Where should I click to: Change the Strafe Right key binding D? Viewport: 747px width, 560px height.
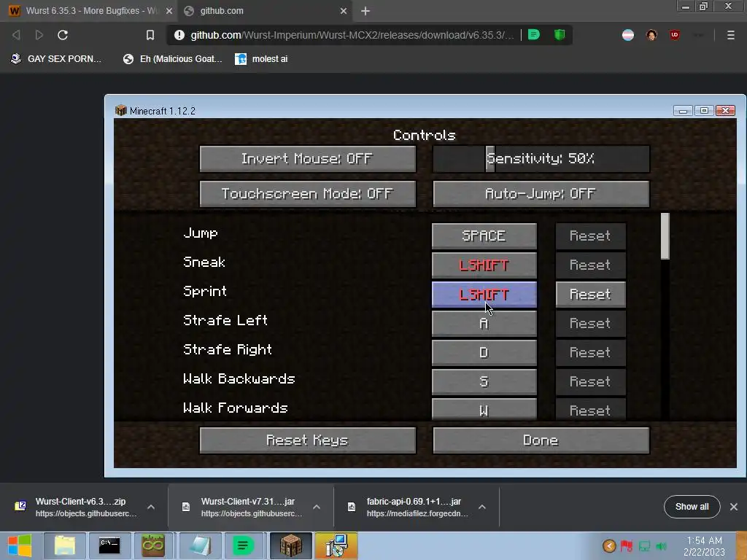[484, 353]
